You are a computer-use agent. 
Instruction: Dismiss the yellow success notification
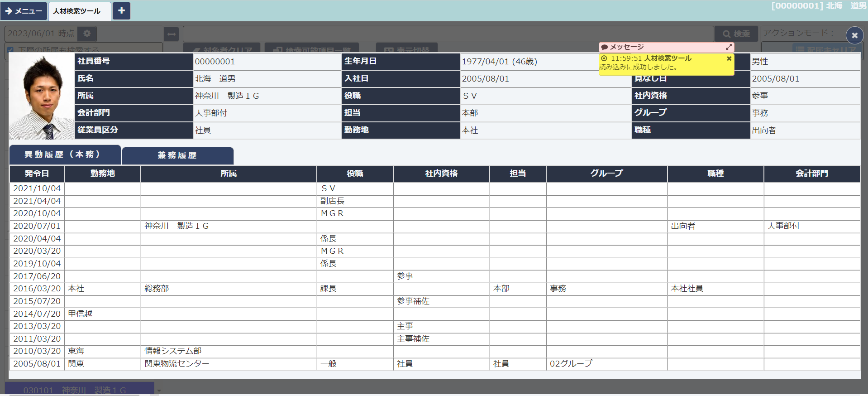click(729, 58)
